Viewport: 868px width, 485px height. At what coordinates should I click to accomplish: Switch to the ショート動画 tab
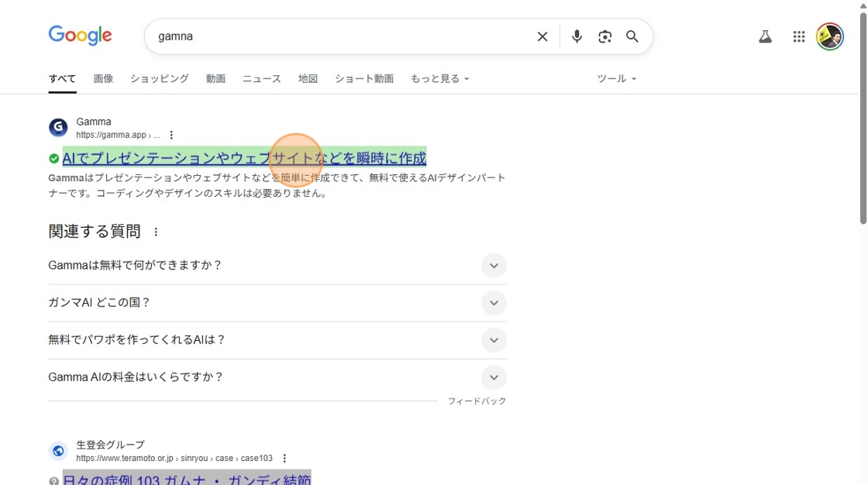364,78
